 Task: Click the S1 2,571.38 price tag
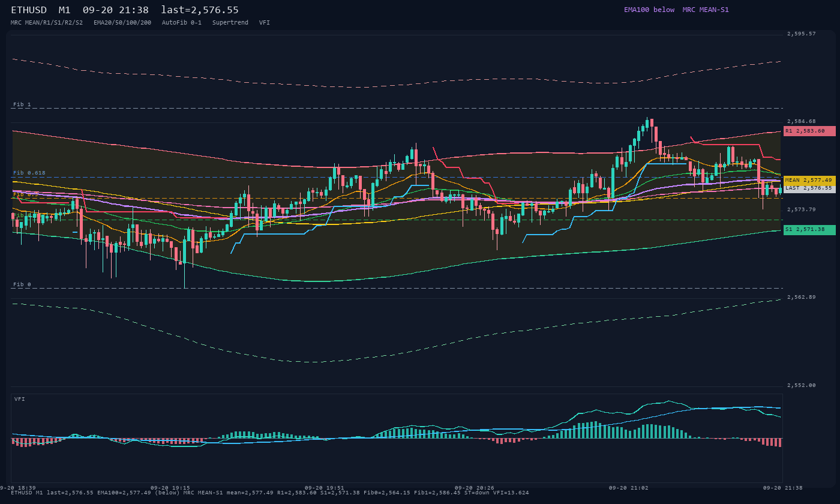[809, 230]
